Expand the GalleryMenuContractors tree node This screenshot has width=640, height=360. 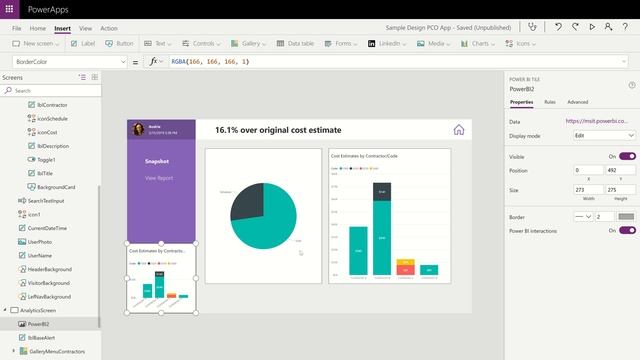tap(13, 351)
